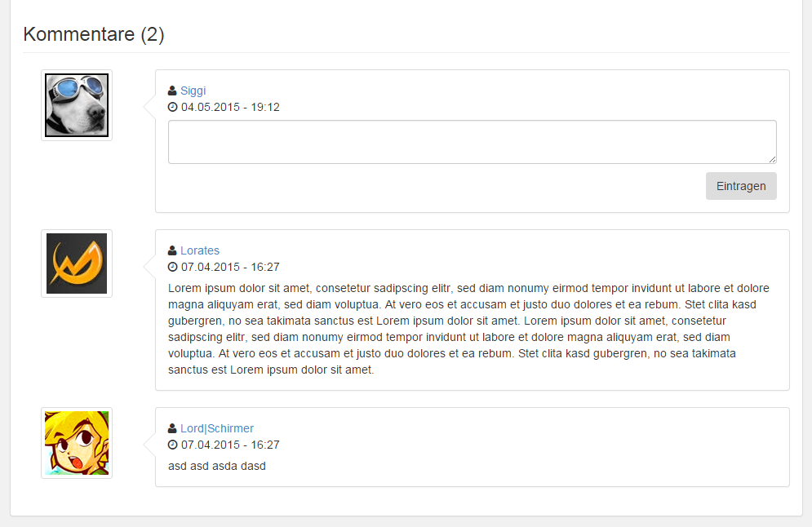
Task: Click the Kommentare (2) heading
Action: click(x=94, y=34)
